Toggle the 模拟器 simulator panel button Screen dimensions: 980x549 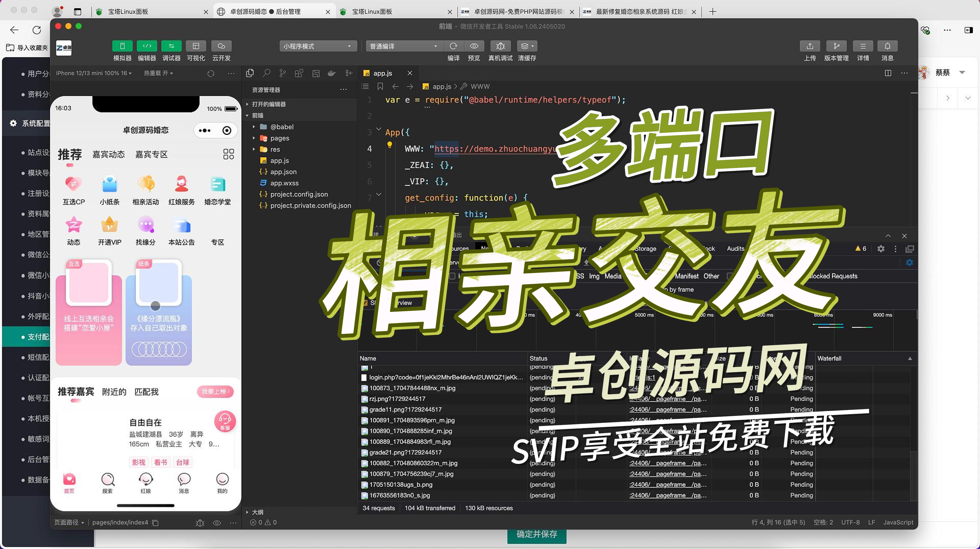click(122, 47)
